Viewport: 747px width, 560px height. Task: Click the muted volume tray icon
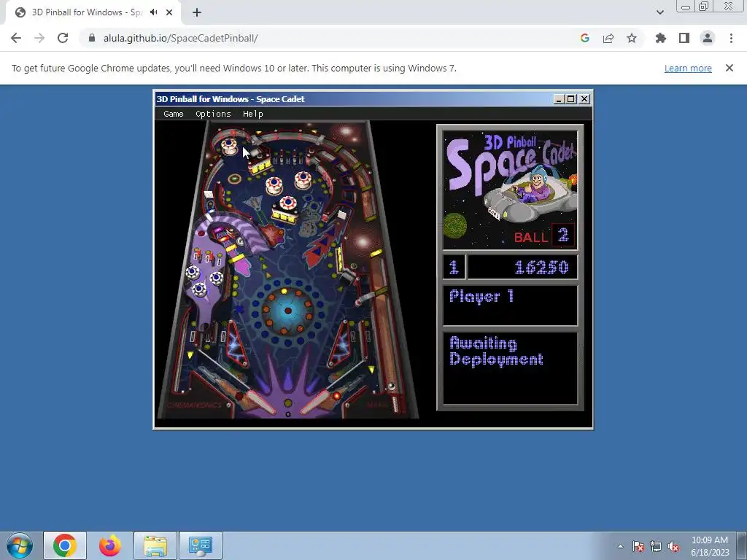[673, 546]
